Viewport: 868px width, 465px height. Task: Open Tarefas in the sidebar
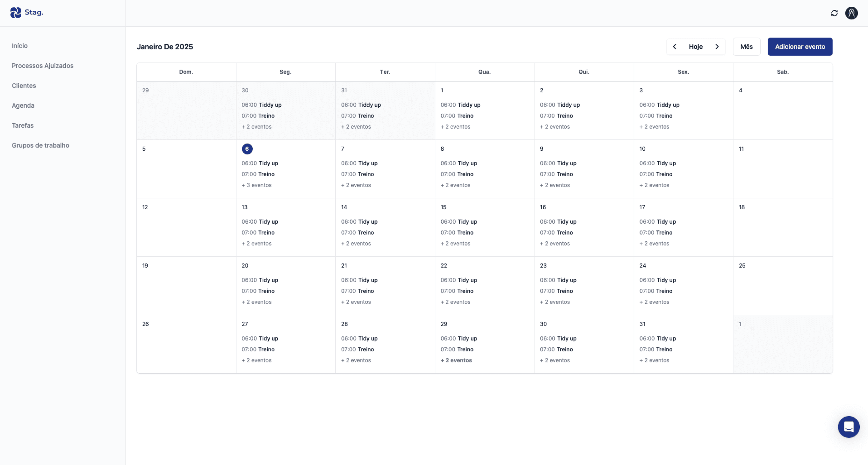coord(23,125)
